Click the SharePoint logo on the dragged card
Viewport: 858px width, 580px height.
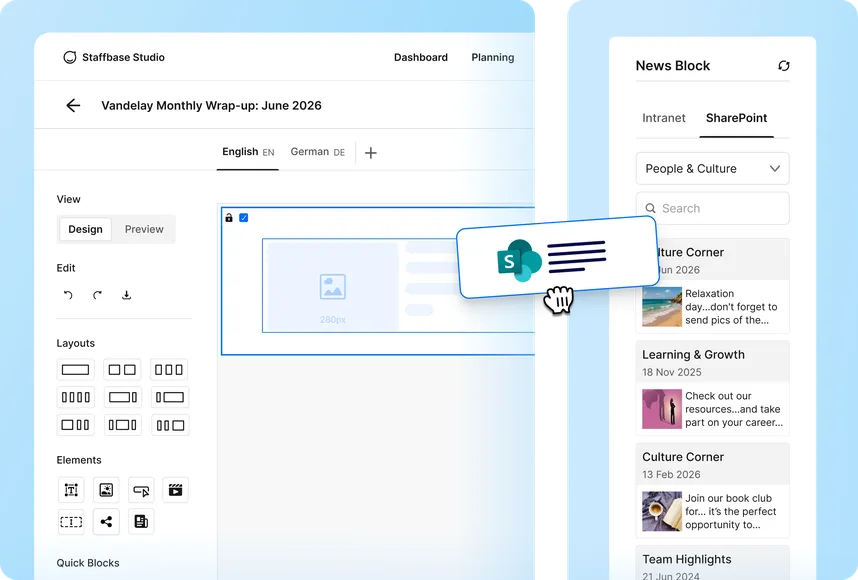(x=519, y=260)
